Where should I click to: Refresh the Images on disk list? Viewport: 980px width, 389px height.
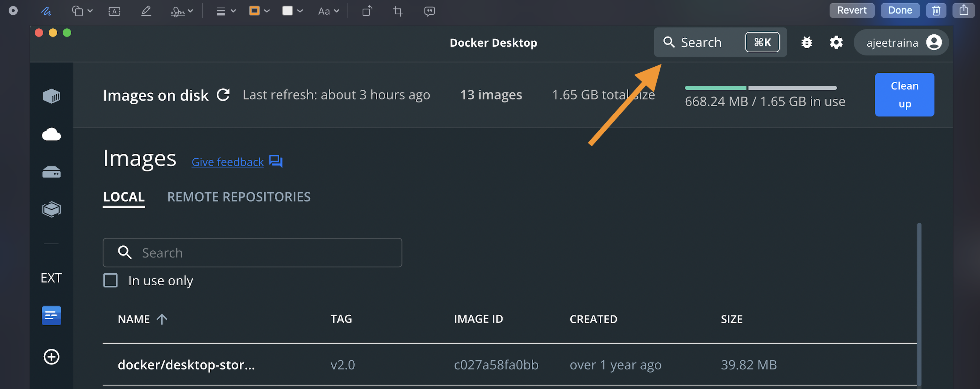pos(223,95)
